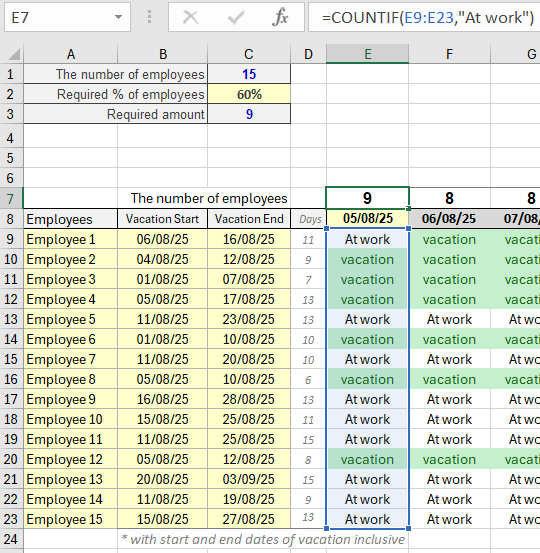Click 'The number of employees' label in row 7
Image resolution: width=540 pixels, height=553 pixels.
tap(209, 198)
